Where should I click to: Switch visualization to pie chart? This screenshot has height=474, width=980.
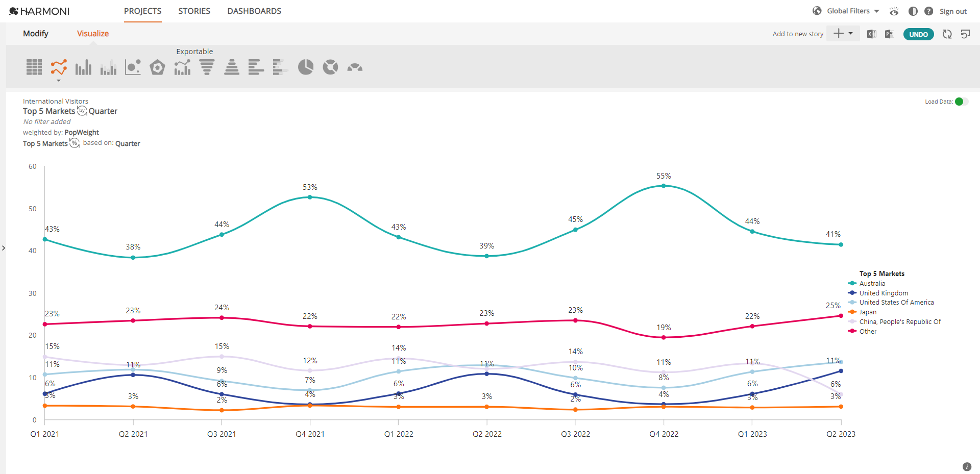pos(305,67)
